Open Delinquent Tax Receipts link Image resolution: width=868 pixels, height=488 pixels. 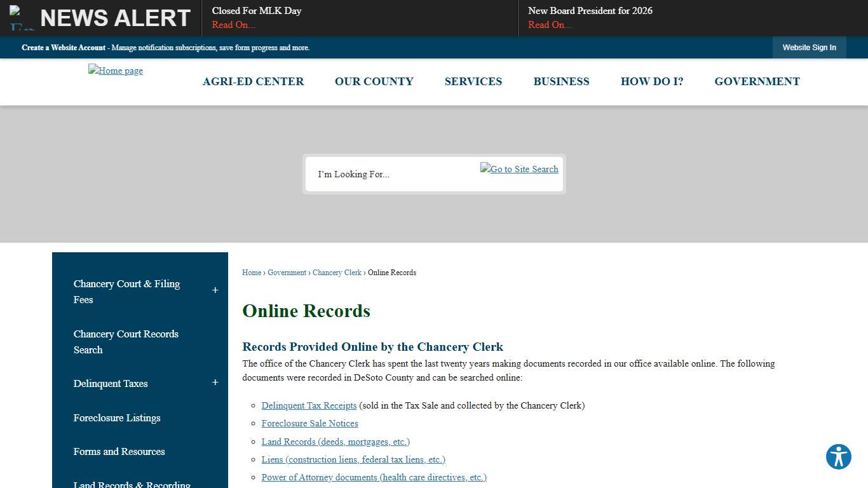(x=309, y=405)
